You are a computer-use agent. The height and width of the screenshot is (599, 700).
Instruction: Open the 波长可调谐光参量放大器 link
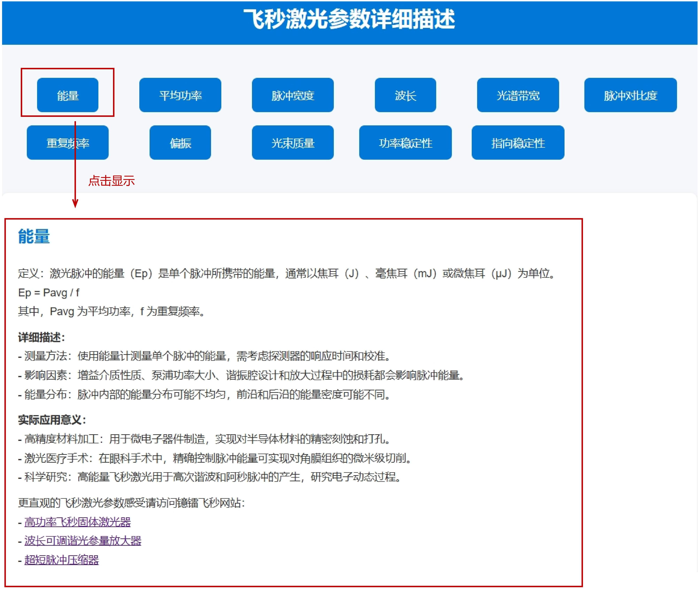coord(83,541)
